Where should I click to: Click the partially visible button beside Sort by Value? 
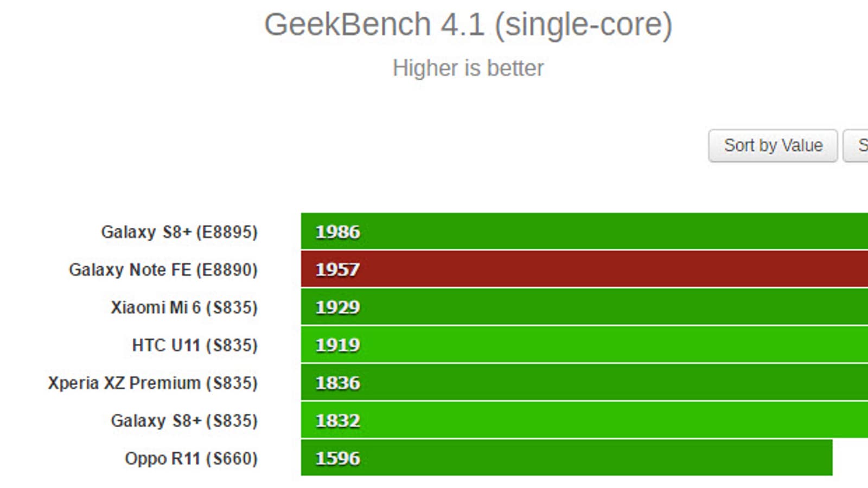(x=857, y=145)
